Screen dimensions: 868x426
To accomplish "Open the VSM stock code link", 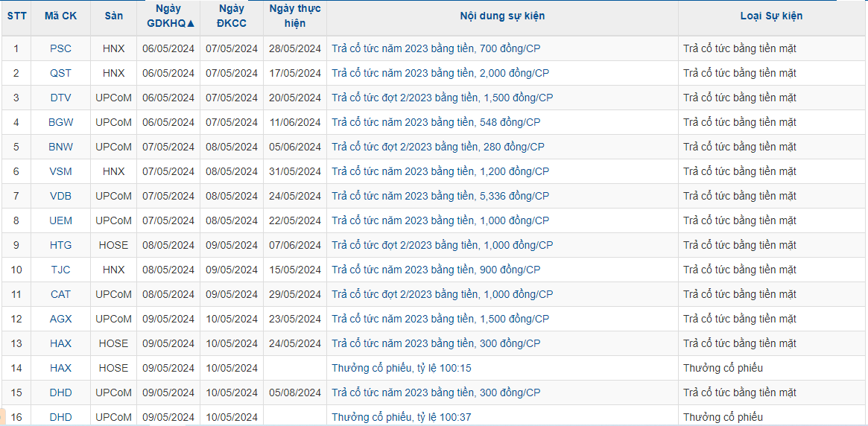I will 60,171.
